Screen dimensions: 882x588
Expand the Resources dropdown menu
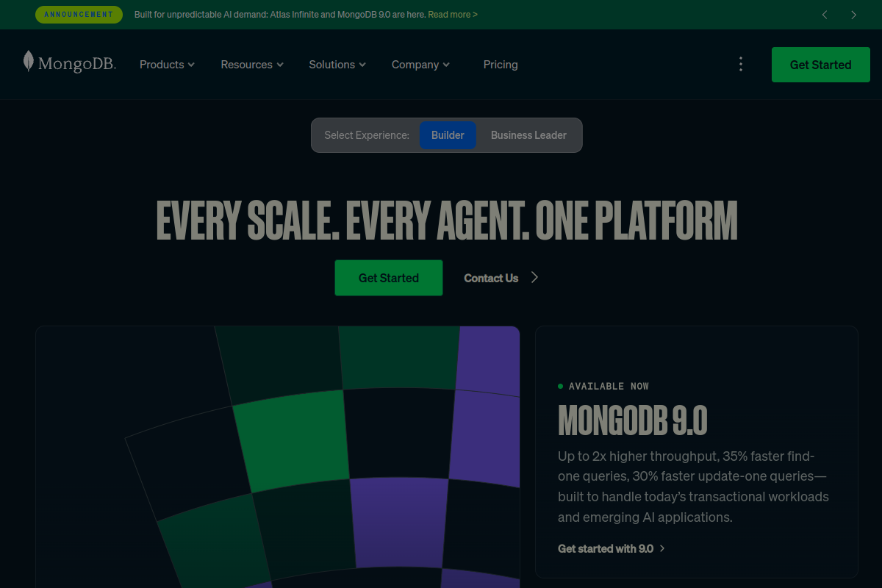[252, 65]
